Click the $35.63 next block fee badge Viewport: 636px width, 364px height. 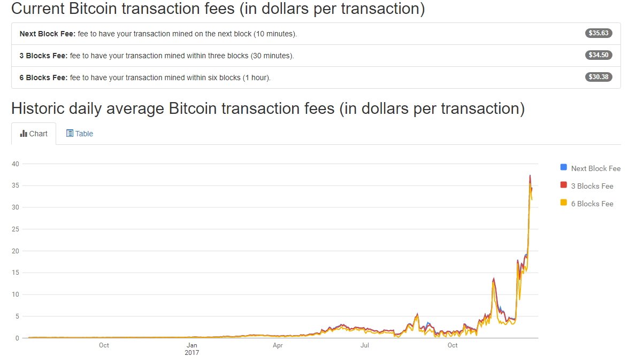pyautogui.click(x=599, y=33)
